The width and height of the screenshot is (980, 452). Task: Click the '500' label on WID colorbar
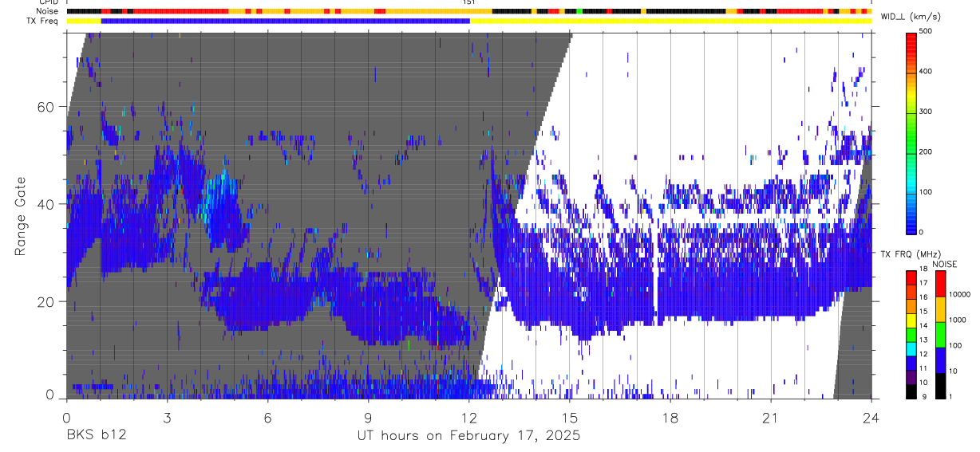point(926,31)
